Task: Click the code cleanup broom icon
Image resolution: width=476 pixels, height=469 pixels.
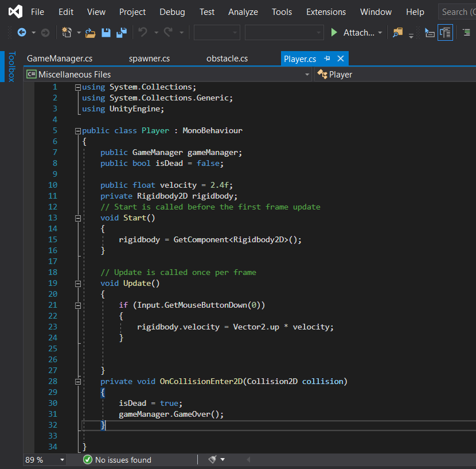Action: click(212, 459)
